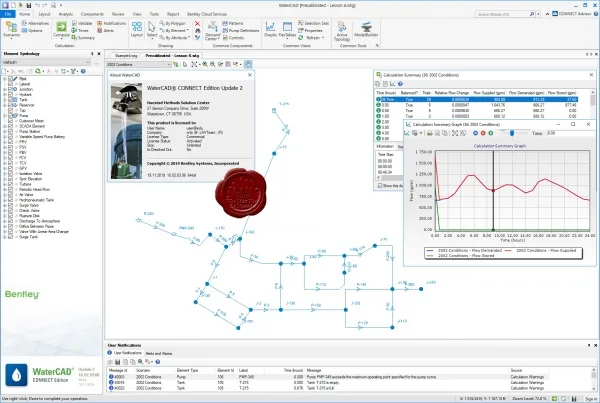
Task: Click the Options button in ribbon
Action: [x=32, y=31]
